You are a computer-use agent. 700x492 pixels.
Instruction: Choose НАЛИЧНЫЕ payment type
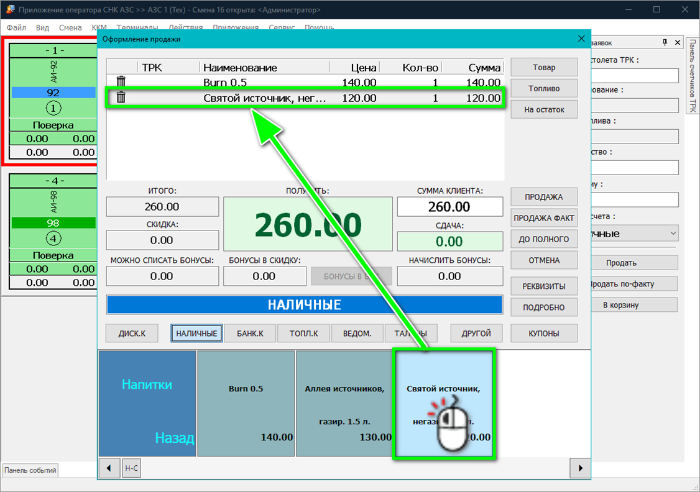tap(195, 333)
